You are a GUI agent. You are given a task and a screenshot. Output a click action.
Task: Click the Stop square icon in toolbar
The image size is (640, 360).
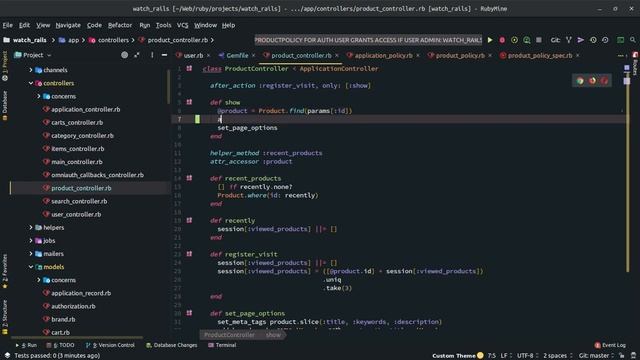[539, 40]
